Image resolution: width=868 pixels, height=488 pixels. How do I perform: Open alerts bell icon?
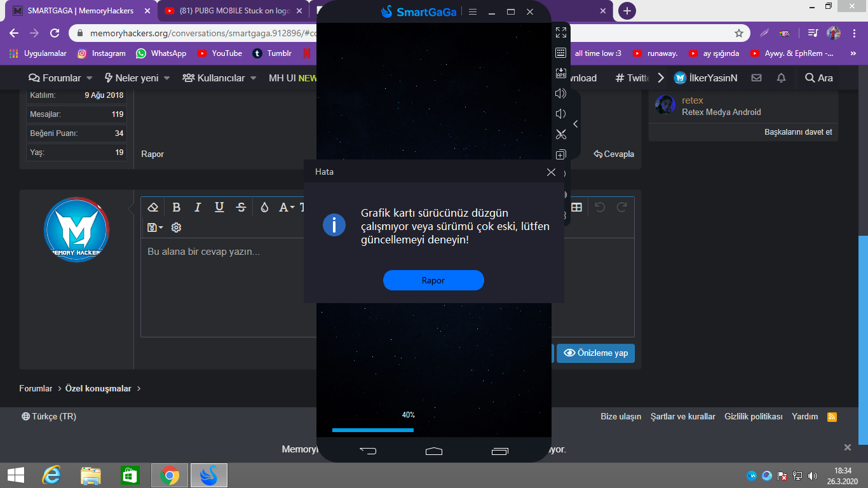[782, 78]
